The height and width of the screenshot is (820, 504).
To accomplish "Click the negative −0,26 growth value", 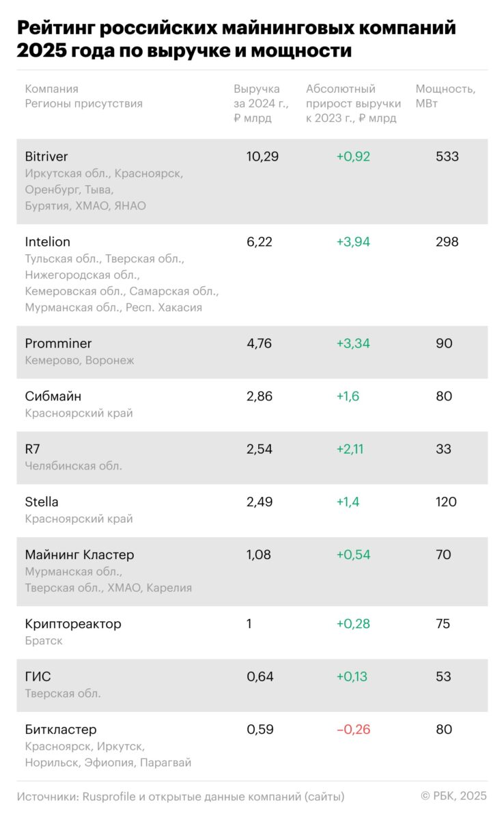I will point(353,729).
